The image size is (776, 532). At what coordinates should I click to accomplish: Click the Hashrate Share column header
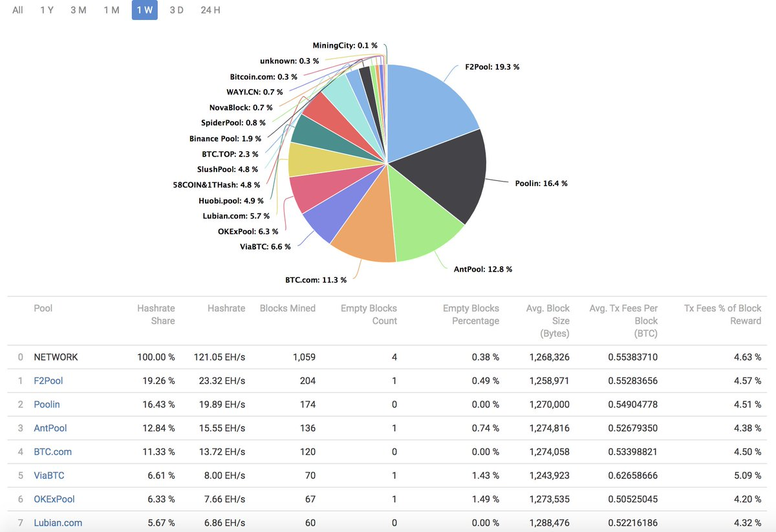tap(156, 314)
